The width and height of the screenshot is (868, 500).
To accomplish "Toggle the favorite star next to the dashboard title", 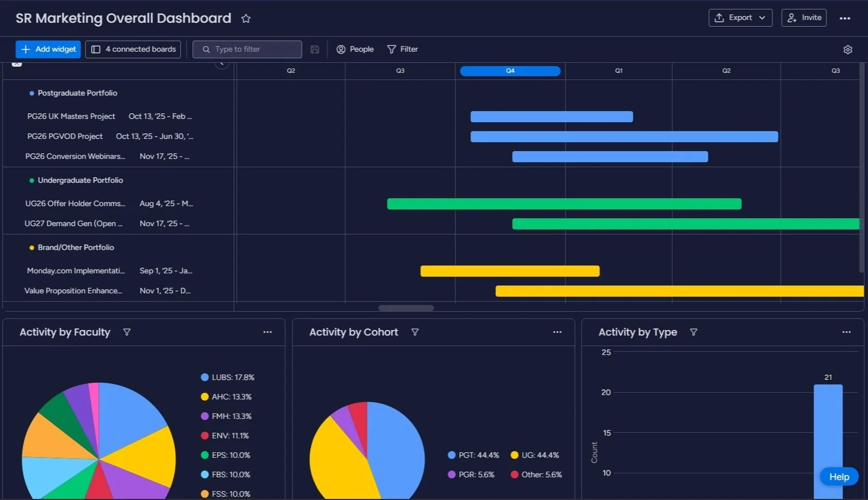I will click(x=246, y=18).
